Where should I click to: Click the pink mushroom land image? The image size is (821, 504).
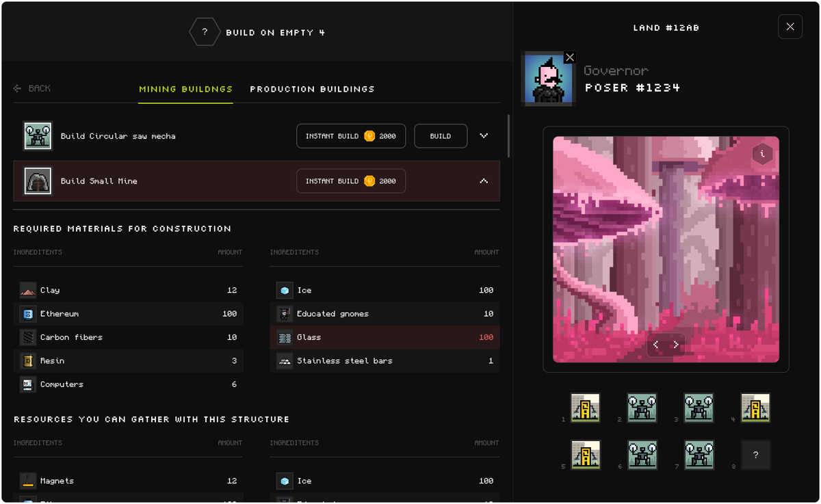pyautogui.click(x=666, y=250)
